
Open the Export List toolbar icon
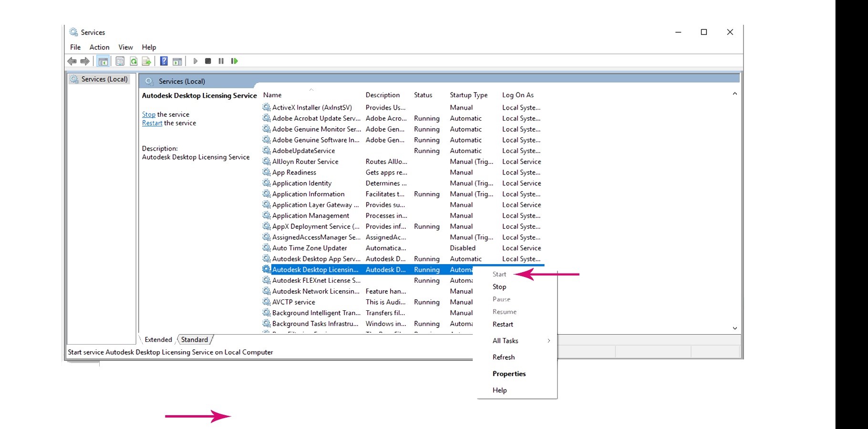(146, 61)
